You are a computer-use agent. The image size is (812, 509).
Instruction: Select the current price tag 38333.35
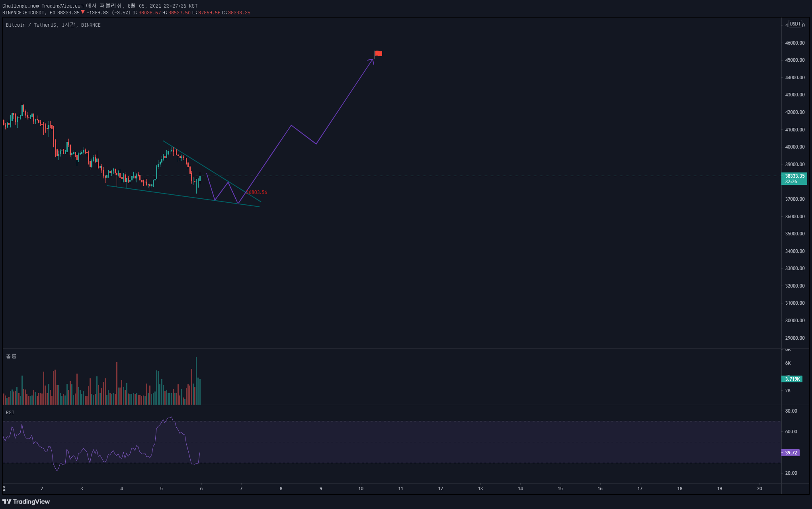pyautogui.click(x=794, y=178)
